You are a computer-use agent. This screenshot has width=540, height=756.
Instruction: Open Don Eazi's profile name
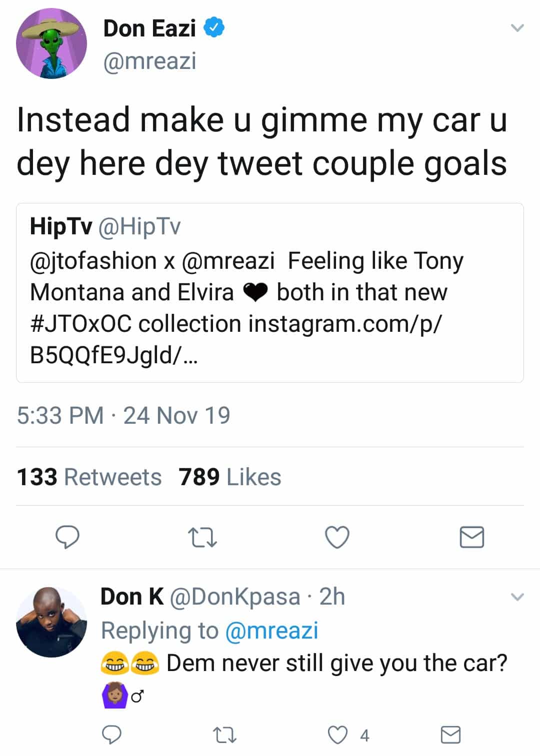pyautogui.click(x=149, y=28)
